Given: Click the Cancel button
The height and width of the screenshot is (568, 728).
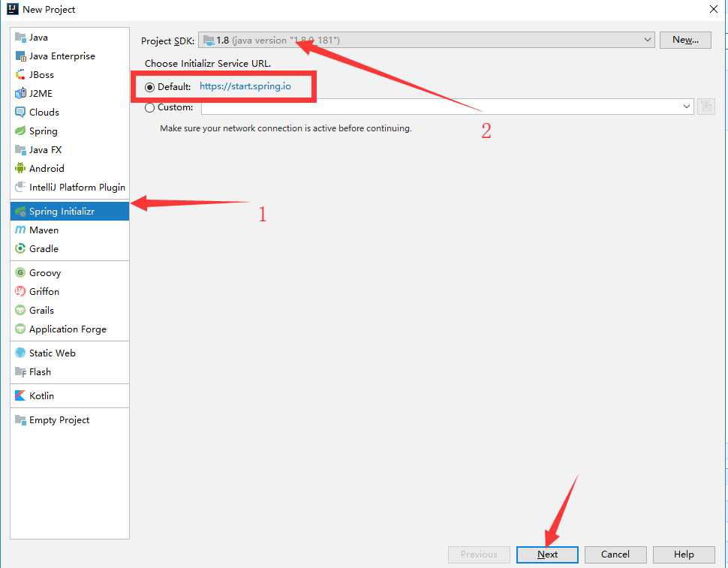Looking at the screenshot, I should coord(615,554).
